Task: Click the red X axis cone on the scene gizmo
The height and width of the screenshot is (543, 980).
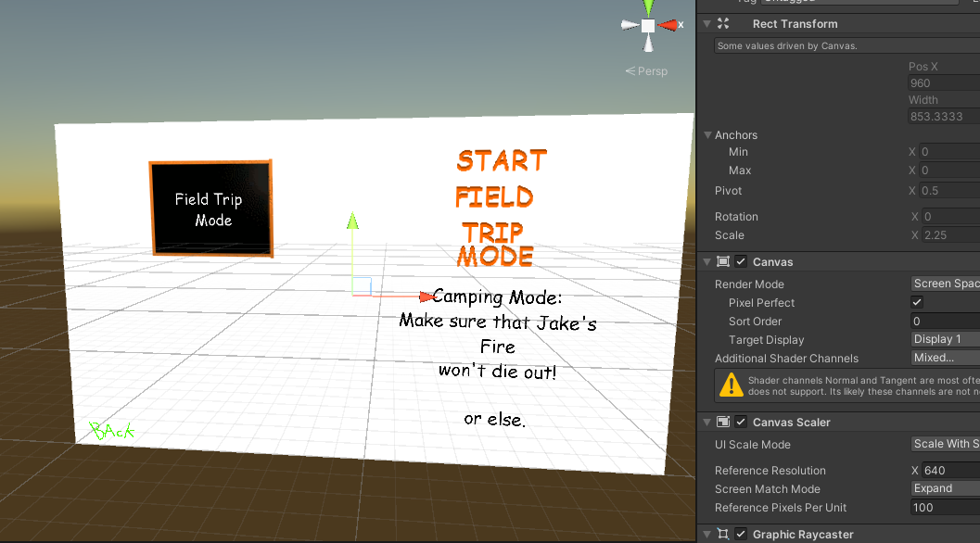Action: (x=668, y=25)
